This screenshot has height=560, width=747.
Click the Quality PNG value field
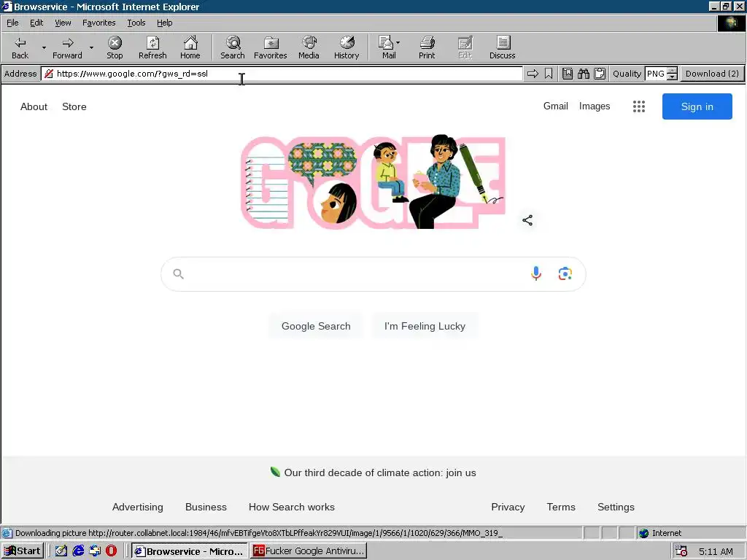point(656,74)
